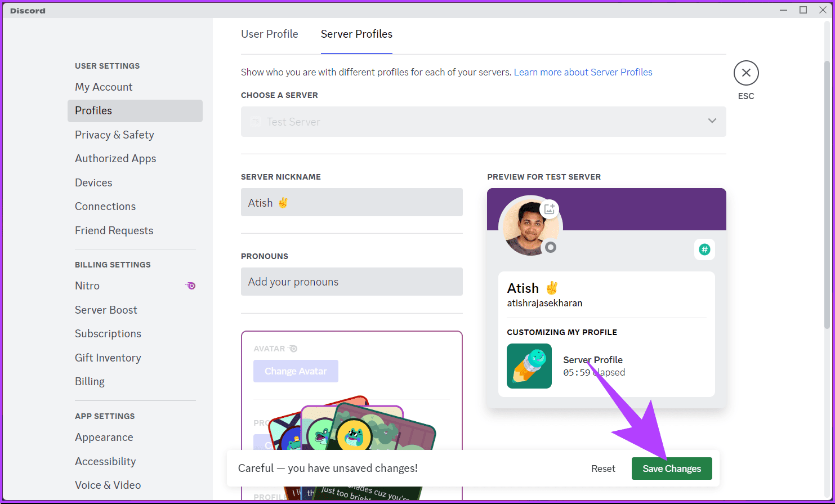Click the Add your pronouns field
Screen dimensions: 835x504
352,282
